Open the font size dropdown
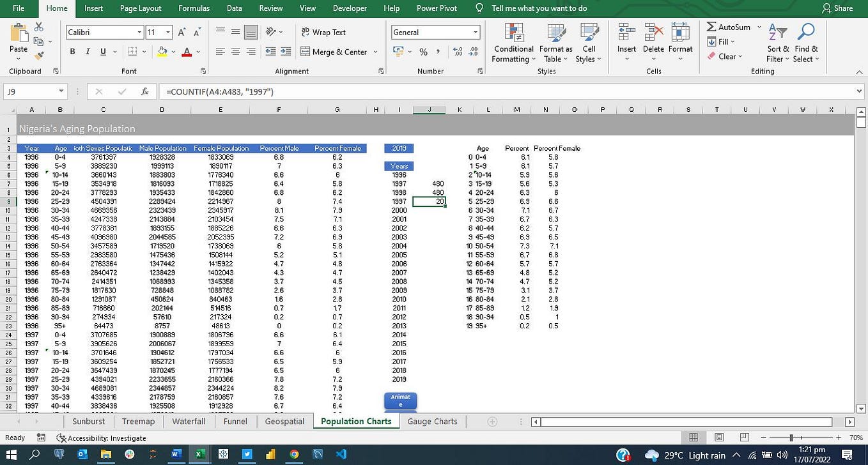The image size is (868, 465). 168,32
